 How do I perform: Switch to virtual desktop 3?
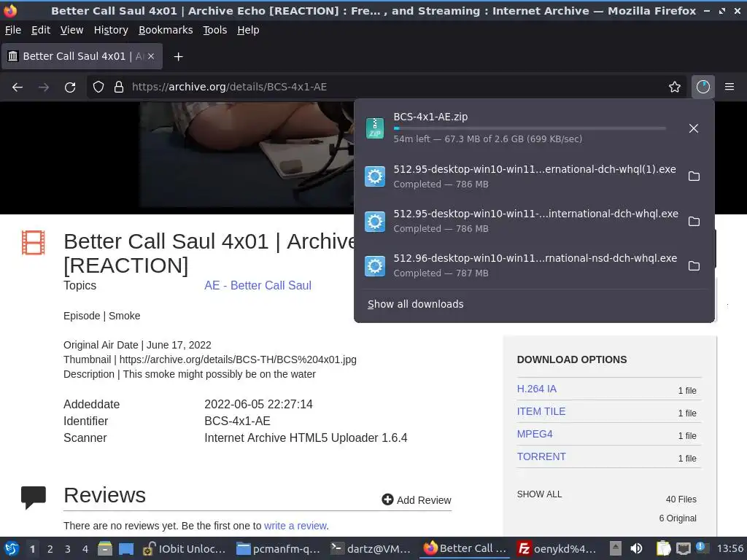68,549
